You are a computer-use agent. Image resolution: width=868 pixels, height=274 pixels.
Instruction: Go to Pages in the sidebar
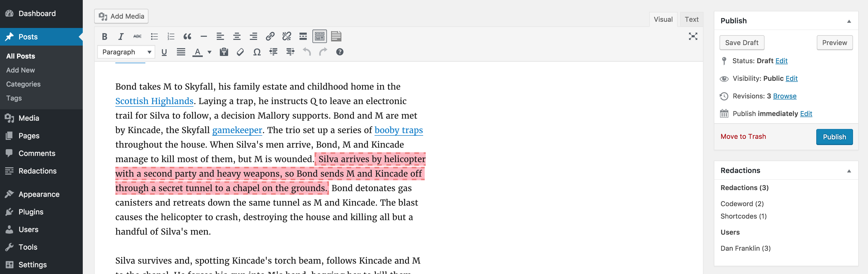pyautogui.click(x=41, y=136)
